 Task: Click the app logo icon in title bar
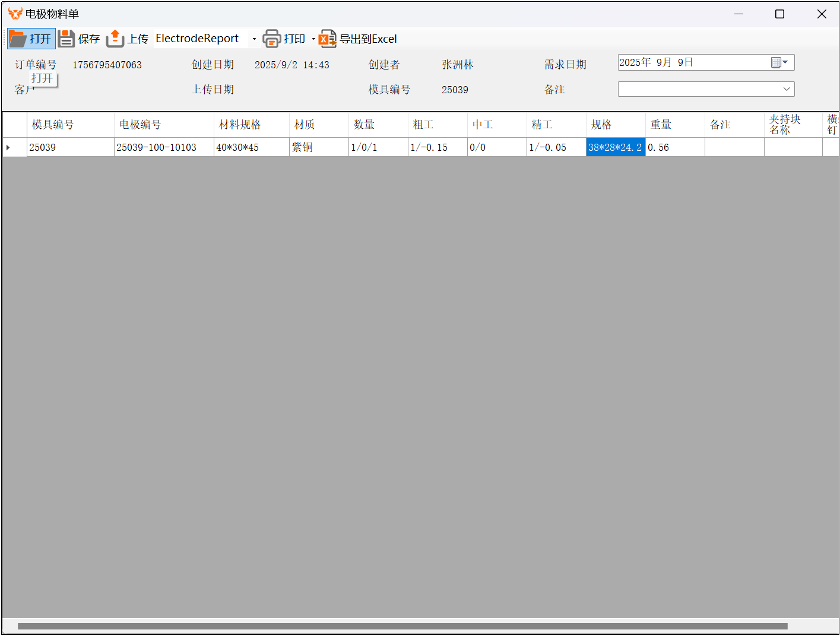[x=15, y=14]
